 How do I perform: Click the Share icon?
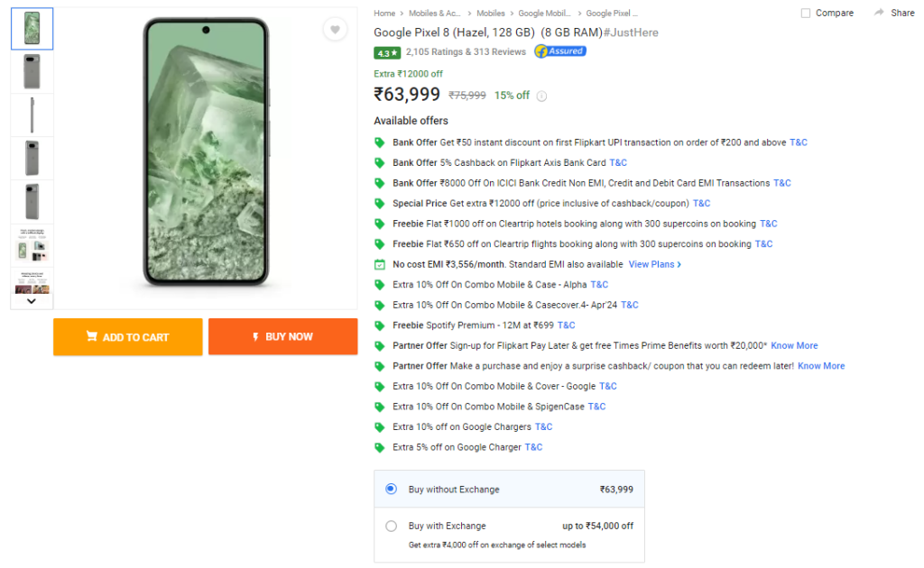click(x=893, y=13)
